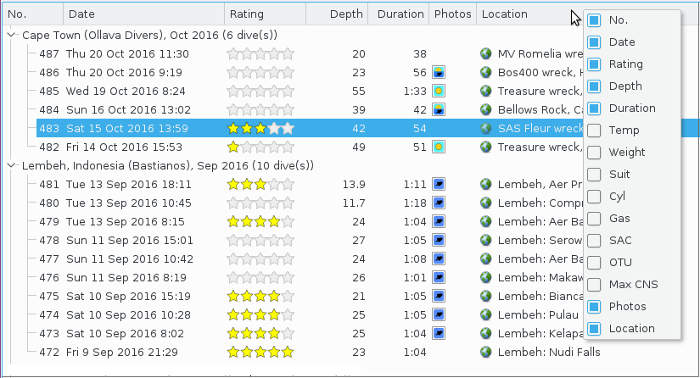Image resolution: width=700 pixels, height=378 pixels.
Task: Uncheck the Depth column checkbox
Action: tap(594, 86)
